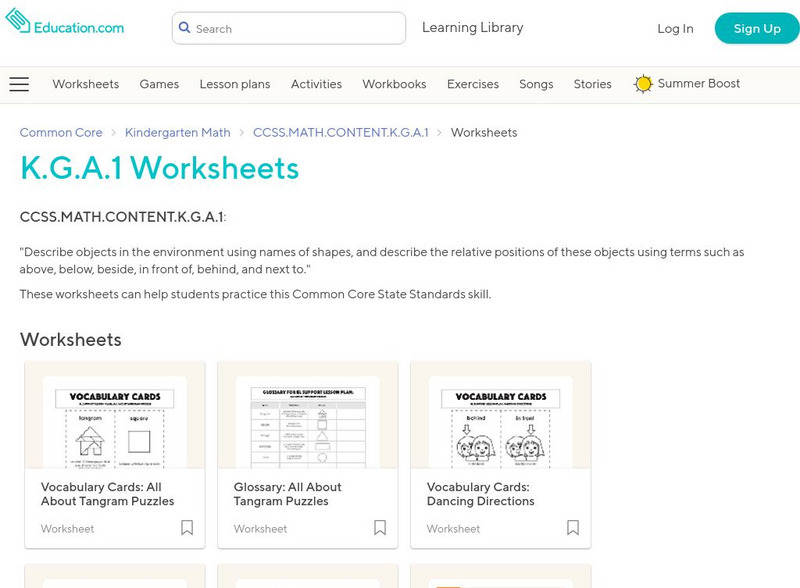
Task: Open title Glossary: All About Tangram Puzzles
Action: click(288, 494)
